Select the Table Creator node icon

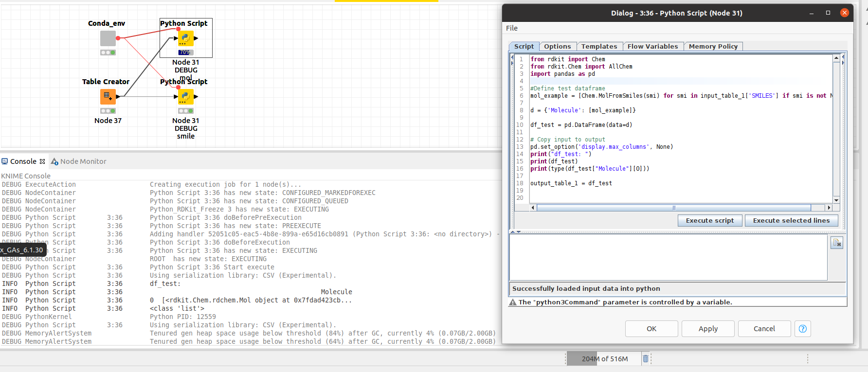(108, 97)
